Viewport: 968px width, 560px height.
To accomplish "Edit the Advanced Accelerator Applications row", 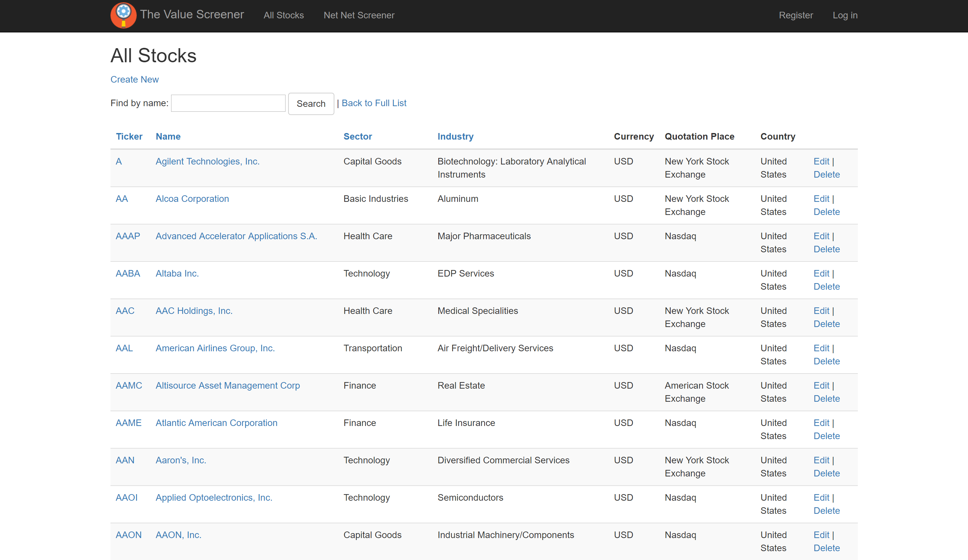I will click(x=821, y=236).
